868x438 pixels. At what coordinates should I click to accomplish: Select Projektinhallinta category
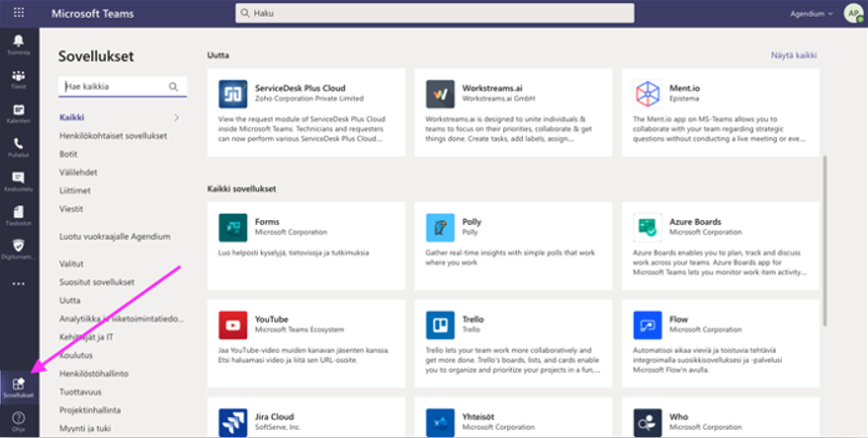(89, 410)
